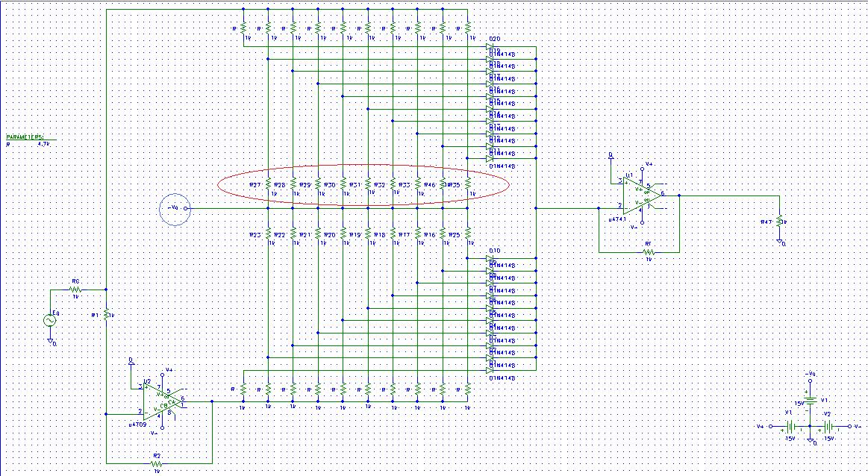This screenshot has height=476, width=868.
Task: Click the ground symbol below the batteries
Action: click(x=811, y=441)
